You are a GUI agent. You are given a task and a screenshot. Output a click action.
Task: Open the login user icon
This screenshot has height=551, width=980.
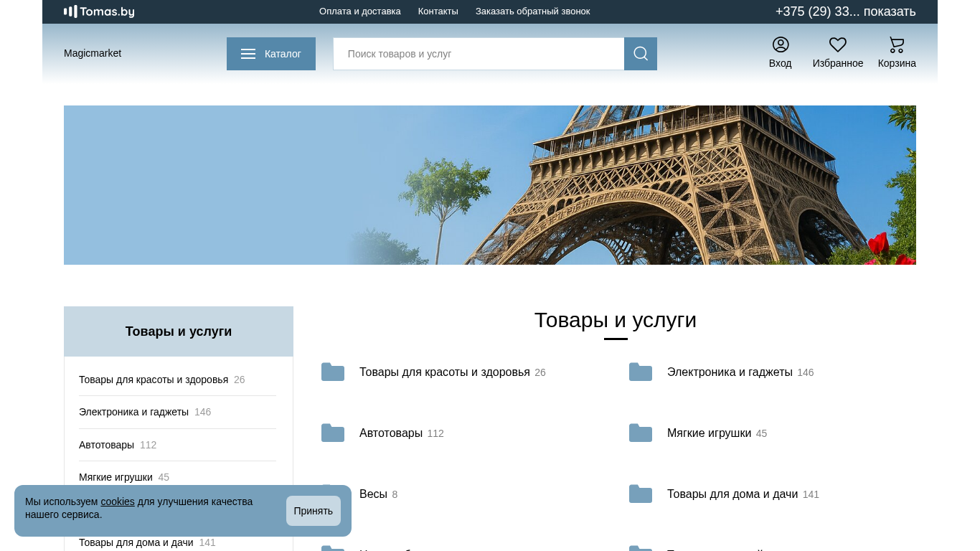[780, 45]
